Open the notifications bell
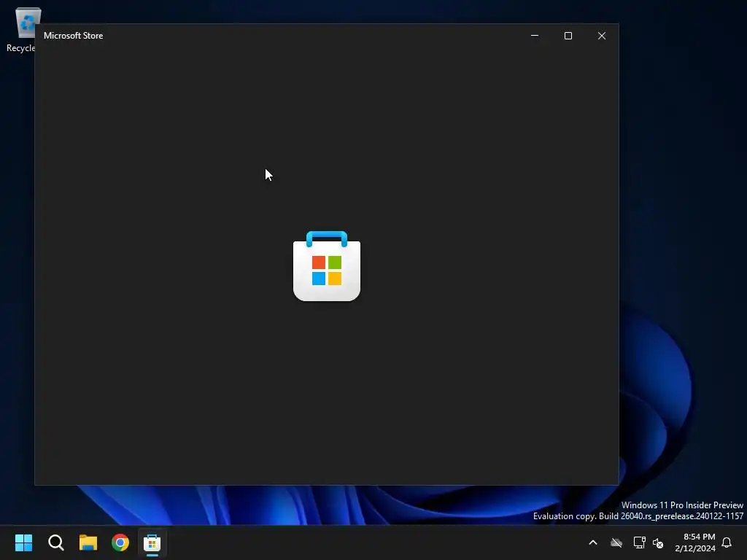Viewport: 747px width, 560px height. [x=727, y=542]
